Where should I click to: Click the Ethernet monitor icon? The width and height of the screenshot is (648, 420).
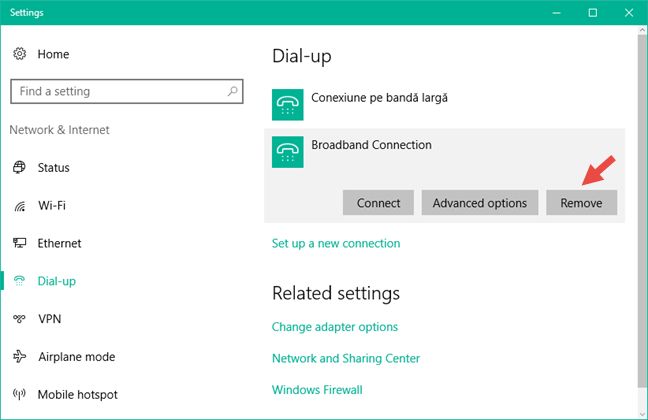pyautogui.click(x=19, y=243)
